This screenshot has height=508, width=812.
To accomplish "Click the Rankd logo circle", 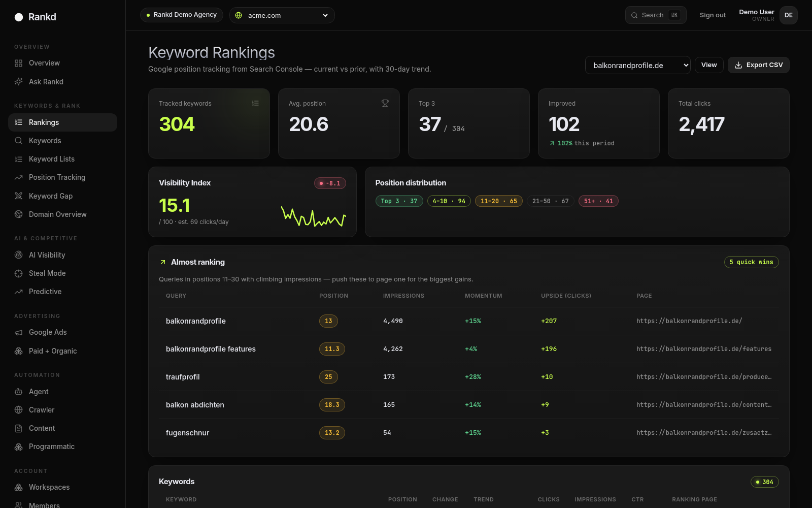I will (19, 17).
